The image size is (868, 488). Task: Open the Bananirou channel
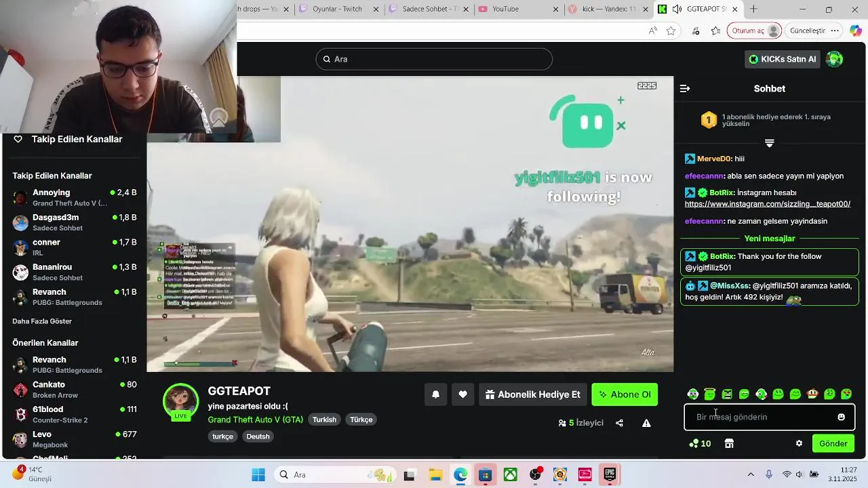pyautogui.click(x=75, y=272)
